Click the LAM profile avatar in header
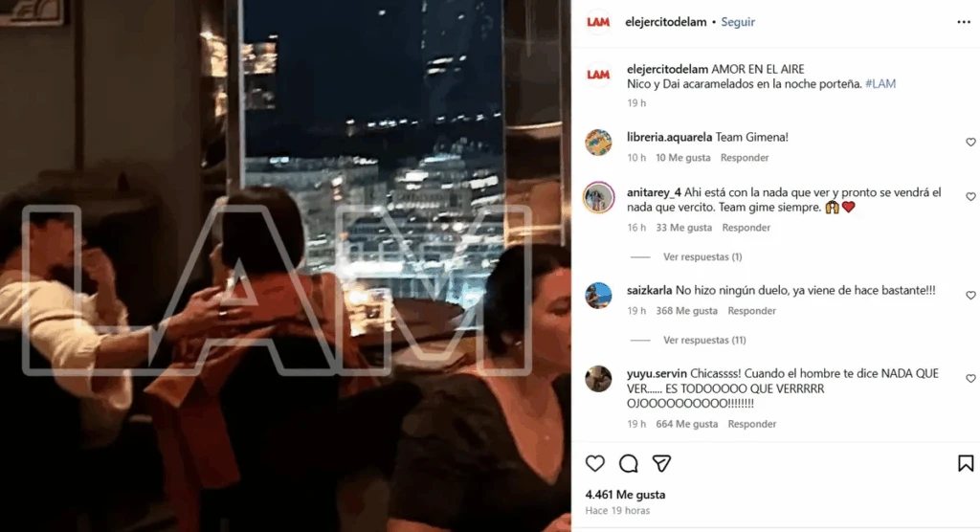This screenshot has height=532, width=980. 598,22
